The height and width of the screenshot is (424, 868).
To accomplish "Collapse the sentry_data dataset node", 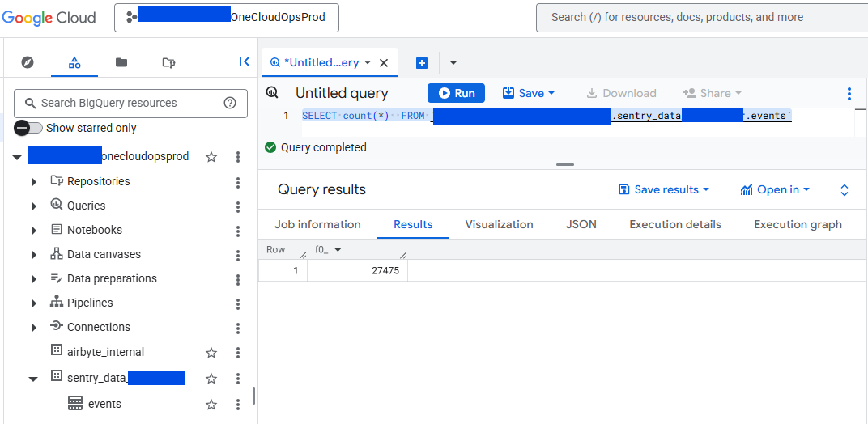I will [x=33, y=379].
